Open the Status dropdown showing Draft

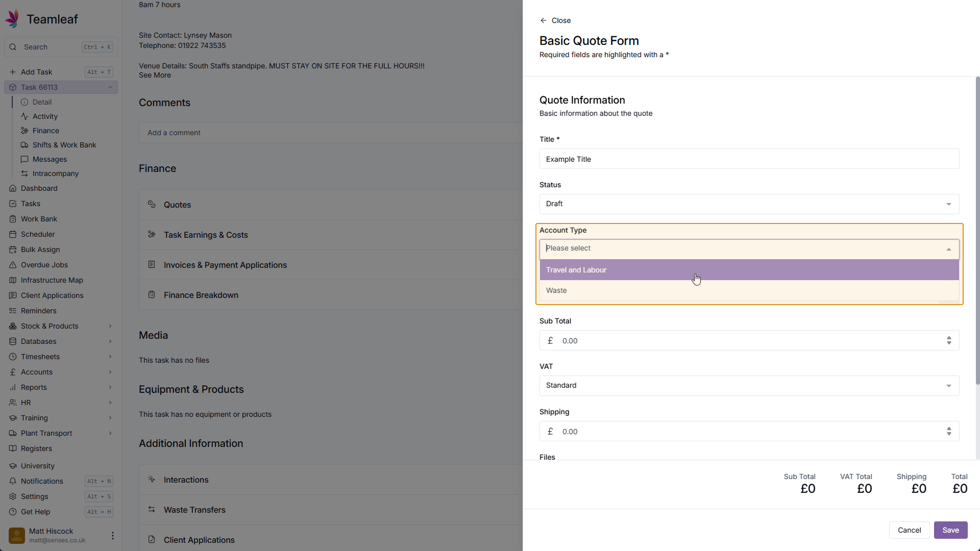click(749, 204)
